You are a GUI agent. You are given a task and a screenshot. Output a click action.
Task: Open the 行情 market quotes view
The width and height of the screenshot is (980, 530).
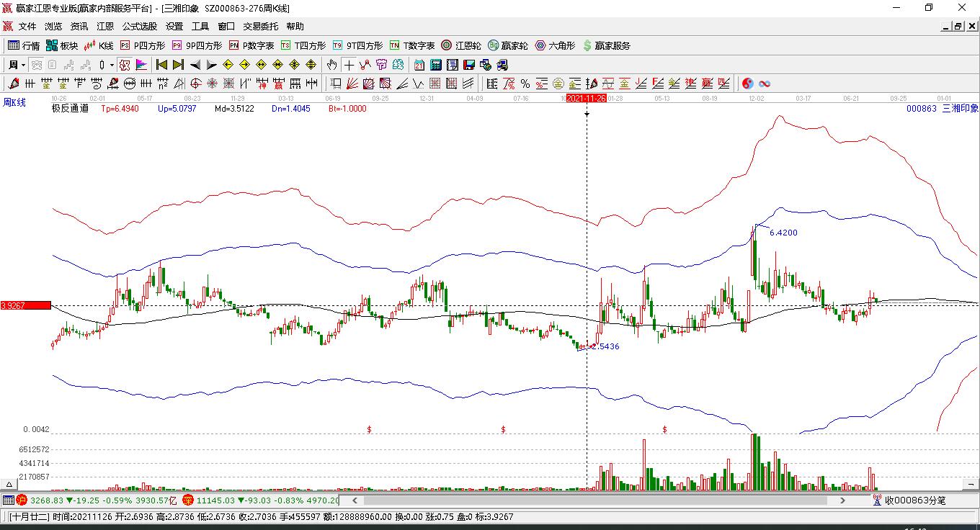coord(24,45)
